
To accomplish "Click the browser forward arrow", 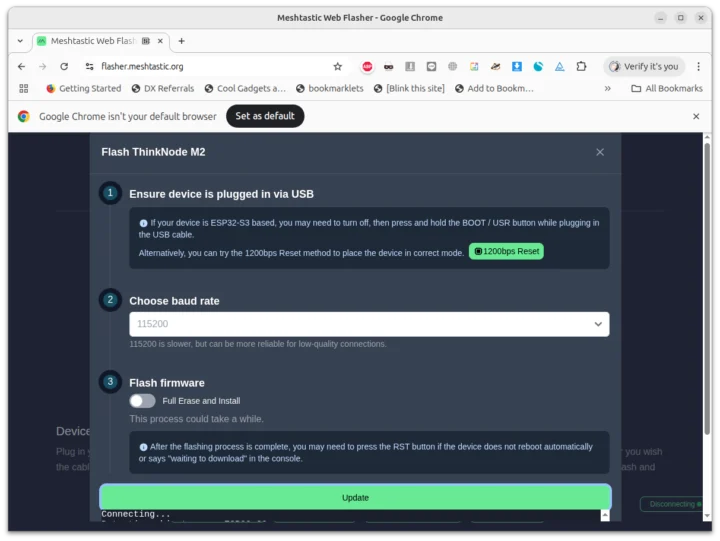I will (43, 67).
